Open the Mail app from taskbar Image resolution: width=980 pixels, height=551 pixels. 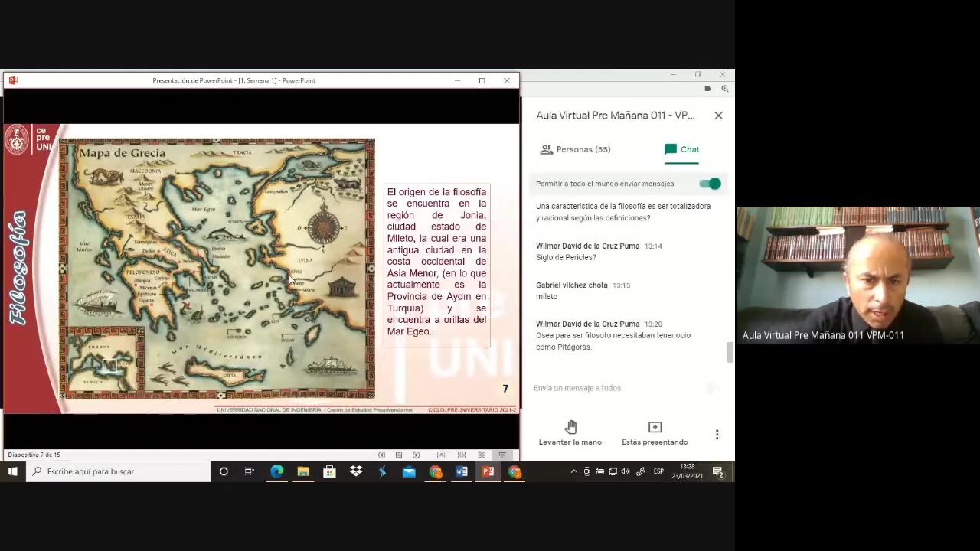point(409,471)
